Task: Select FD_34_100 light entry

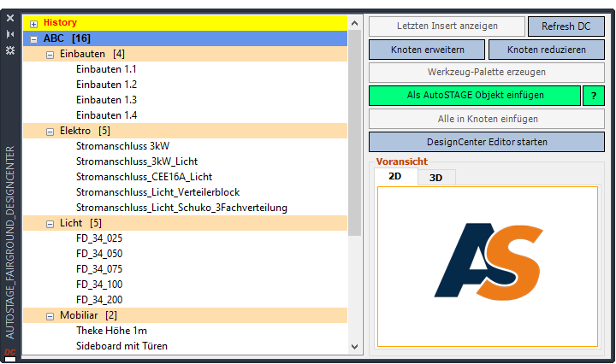Action: tap(99, 284)
